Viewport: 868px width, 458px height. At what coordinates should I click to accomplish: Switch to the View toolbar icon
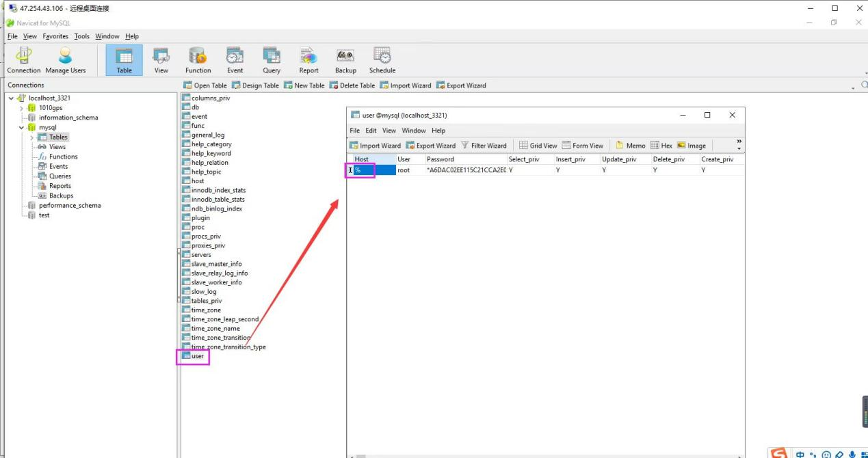click(161, 60)
